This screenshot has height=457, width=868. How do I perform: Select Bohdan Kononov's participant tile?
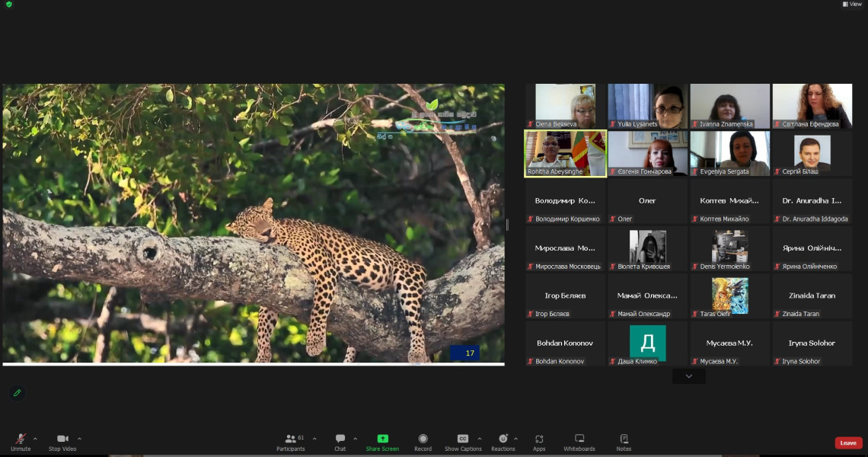point(565,344)
